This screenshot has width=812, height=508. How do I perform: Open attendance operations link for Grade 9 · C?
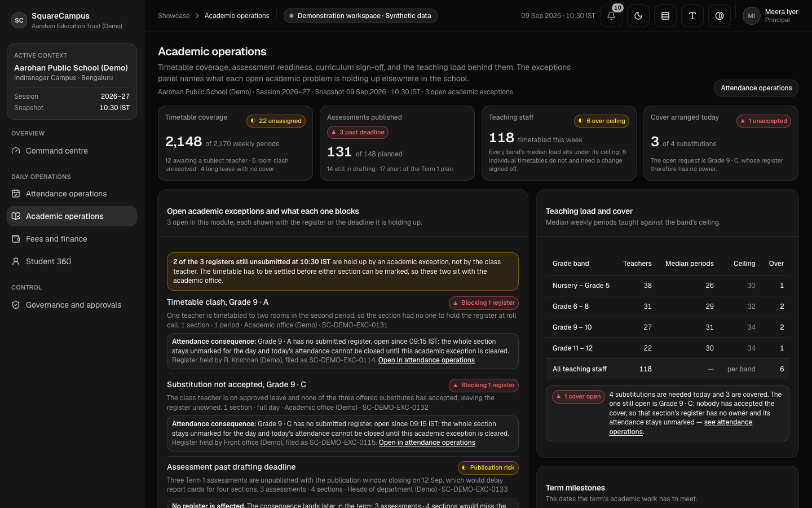click(x=427, y=443)
